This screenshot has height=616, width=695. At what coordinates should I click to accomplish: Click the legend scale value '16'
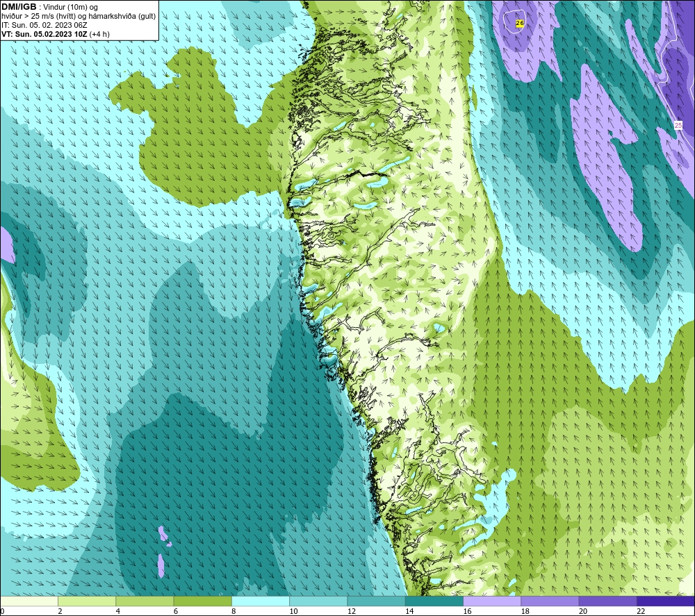[467, 611]
